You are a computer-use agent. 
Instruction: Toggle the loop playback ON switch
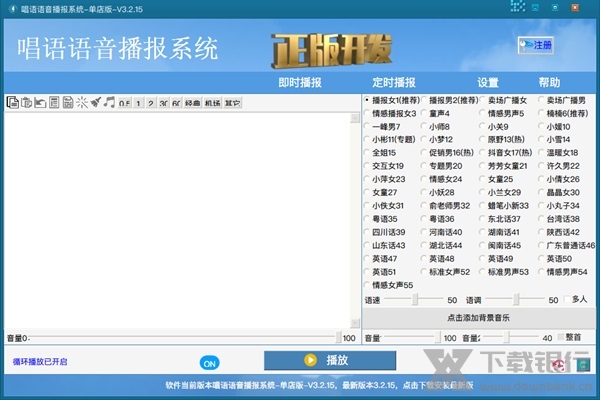tap(210, 363)
